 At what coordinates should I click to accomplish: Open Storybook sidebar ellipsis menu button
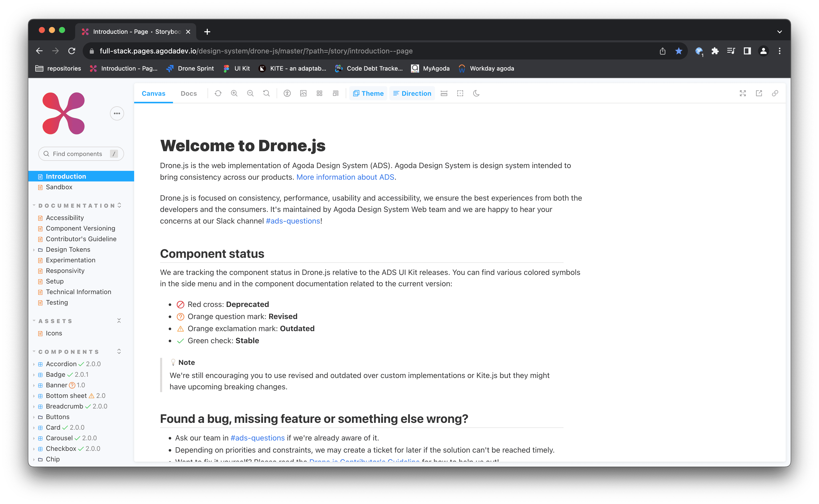click(x=117, y=113)
